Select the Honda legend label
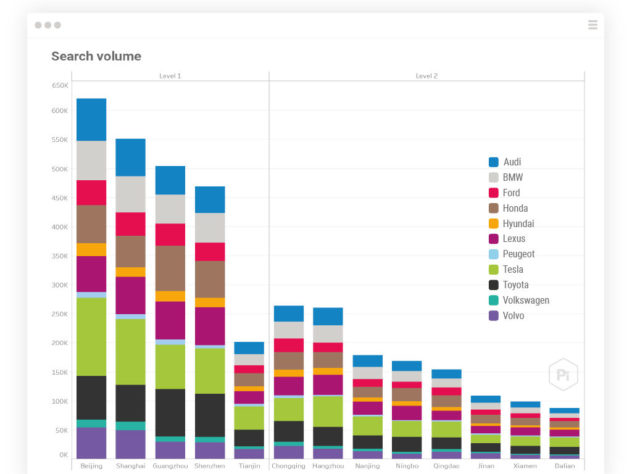The image size is (632, 474). pos(515,208)
